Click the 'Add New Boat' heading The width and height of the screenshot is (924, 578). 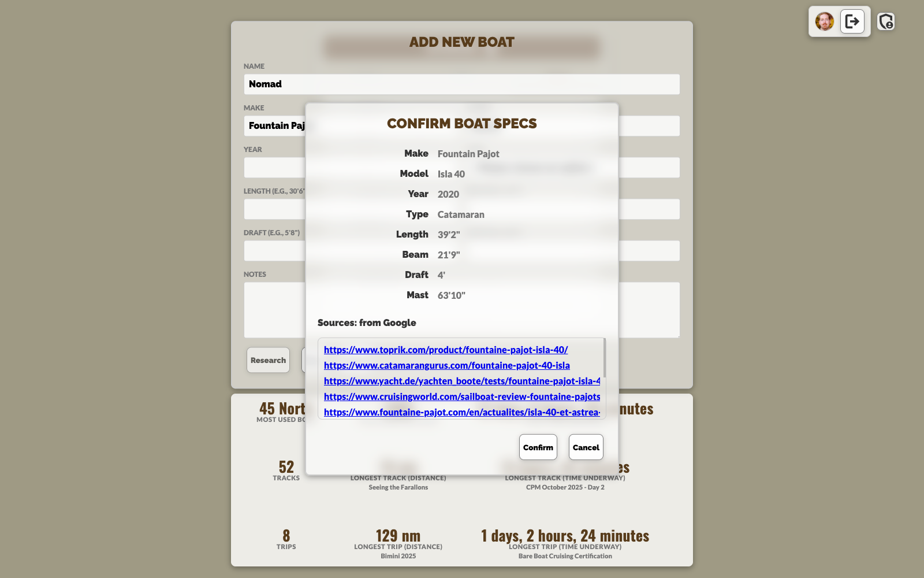click(462, 42)
